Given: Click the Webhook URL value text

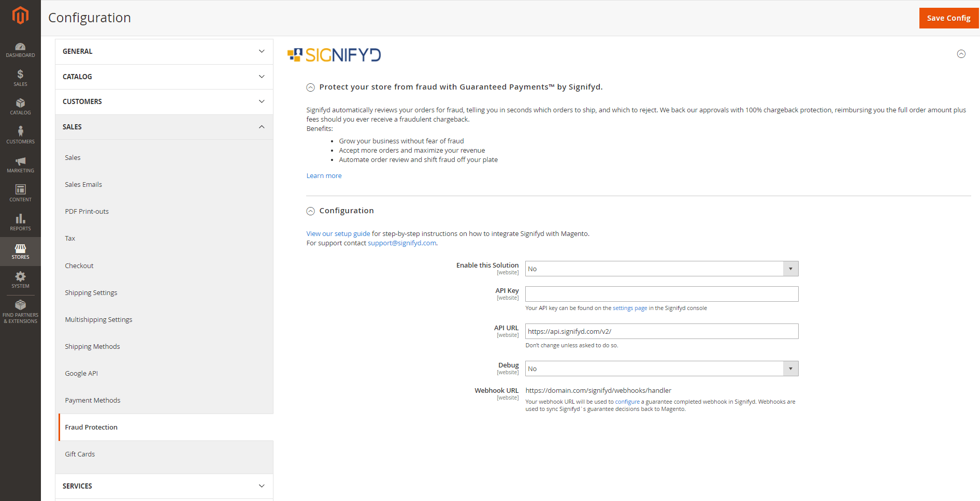Looking at the screenshot, I should point(598,390).
